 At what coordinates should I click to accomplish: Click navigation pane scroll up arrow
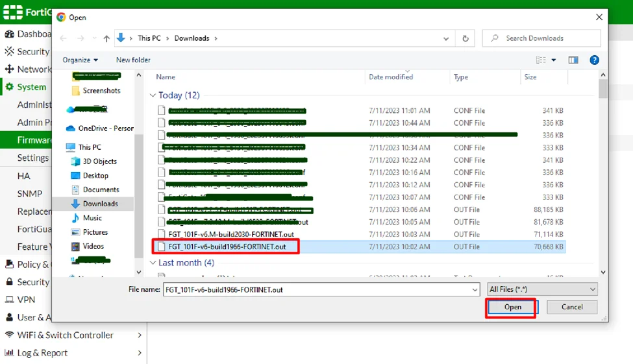(x=139, y=75)
